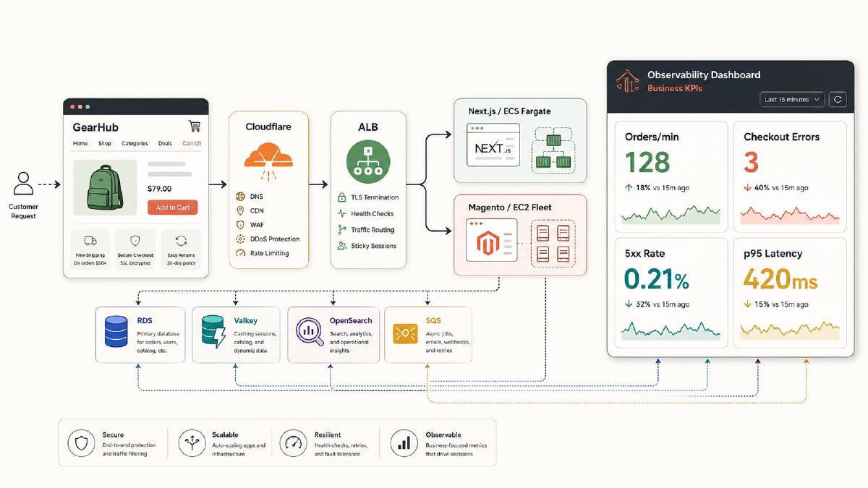Click the 40% vs 15m ago text
Screen dimensions: 868x488
[x=781, y=188]
